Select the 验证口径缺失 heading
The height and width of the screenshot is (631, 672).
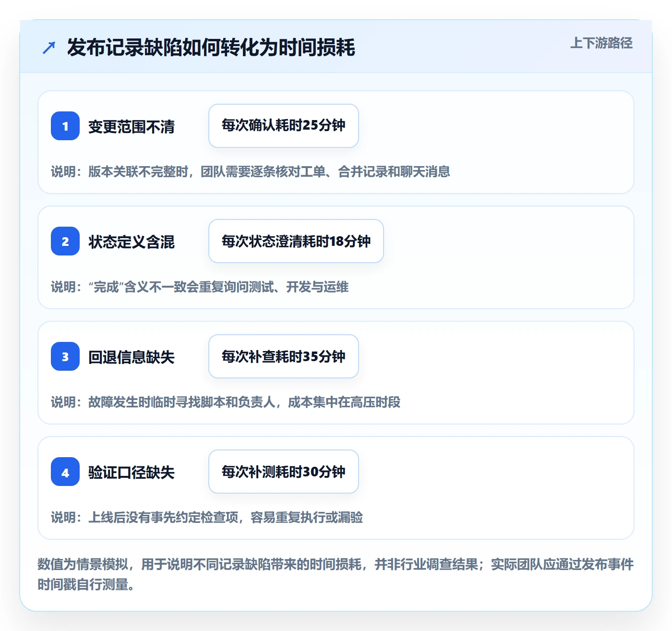(132, 472)
